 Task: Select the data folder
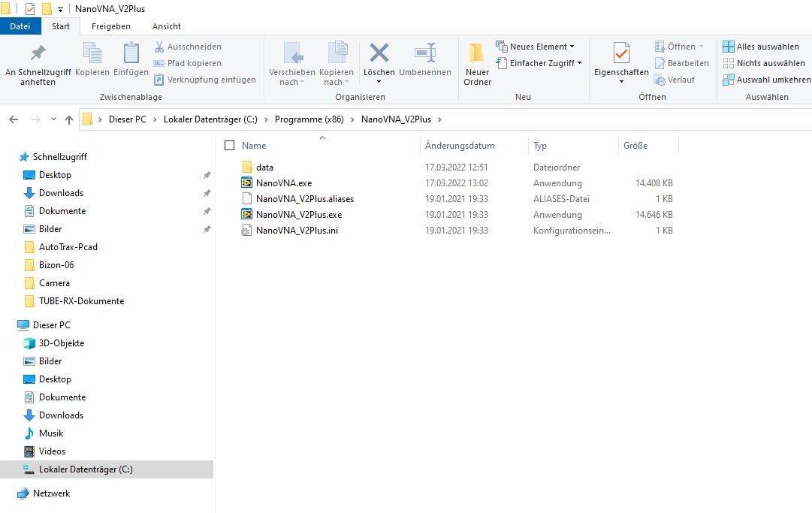coord(264,167)
